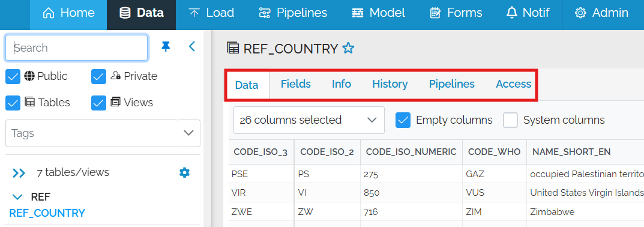Viewport: 644px width, 227px height.
Task: Open the Tags dropdown
Action: 103,133
